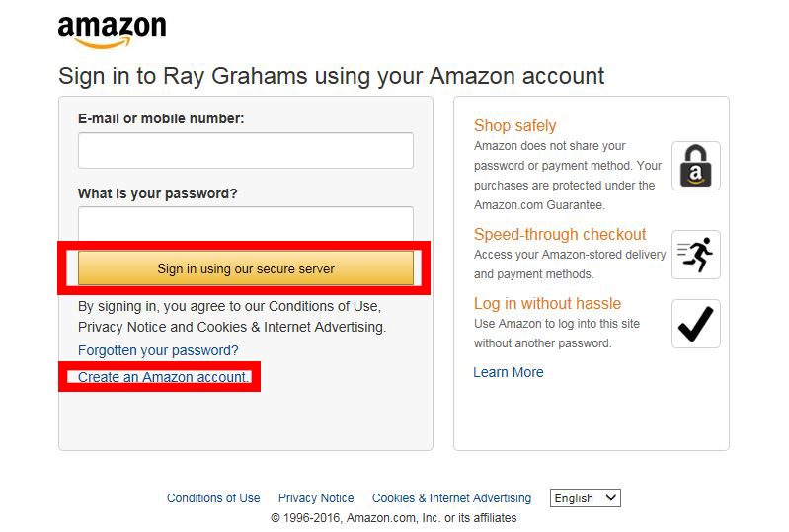Click the padlock Shop safely icon
Viewport: 789px width, 532px height.
[x=696, y=166]
